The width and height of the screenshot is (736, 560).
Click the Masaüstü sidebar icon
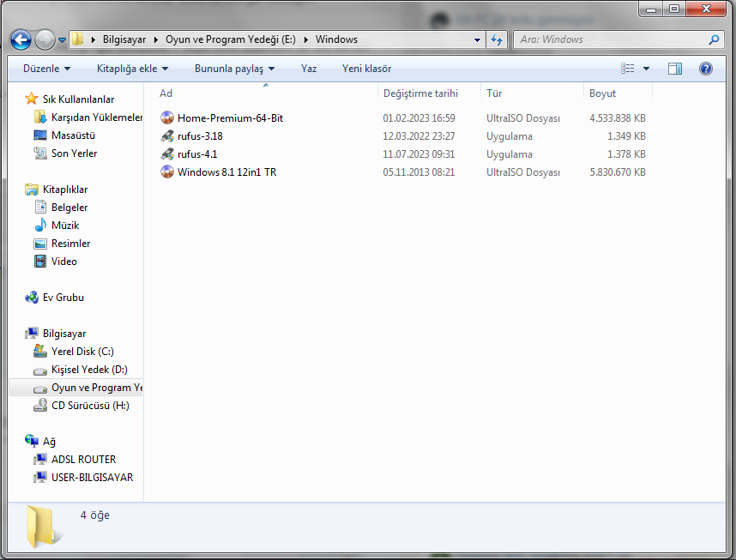click(x=40, y=135)
